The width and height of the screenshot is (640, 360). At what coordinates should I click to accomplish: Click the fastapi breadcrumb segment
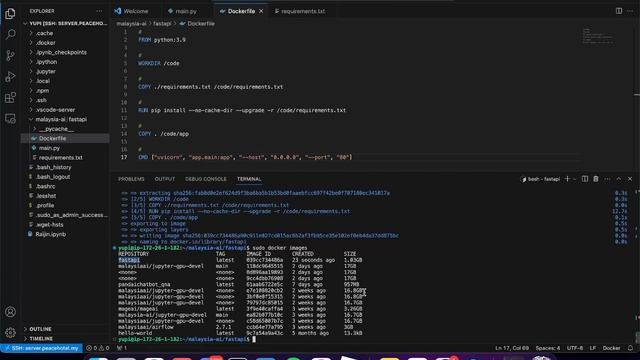click(x=162, y=24)
